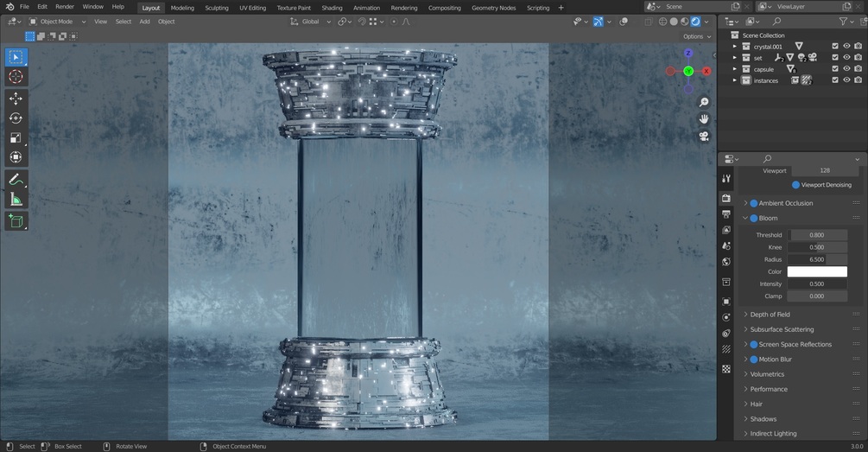Select the Select Box tool
The image size is (868, 452).
16,57
